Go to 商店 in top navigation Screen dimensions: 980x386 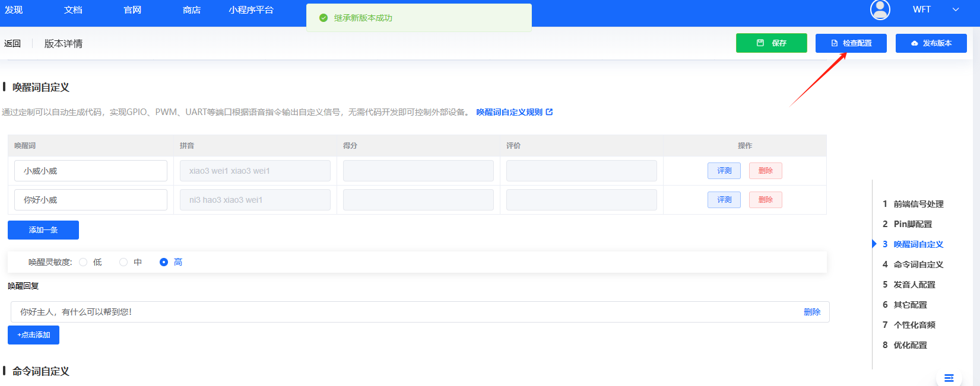tap(192, 10)
